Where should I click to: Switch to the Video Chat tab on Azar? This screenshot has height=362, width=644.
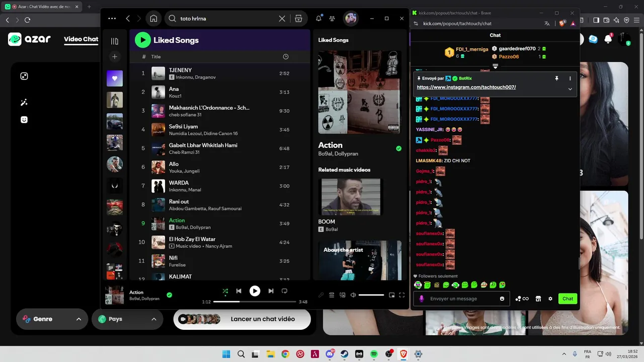tap(81, 39)
